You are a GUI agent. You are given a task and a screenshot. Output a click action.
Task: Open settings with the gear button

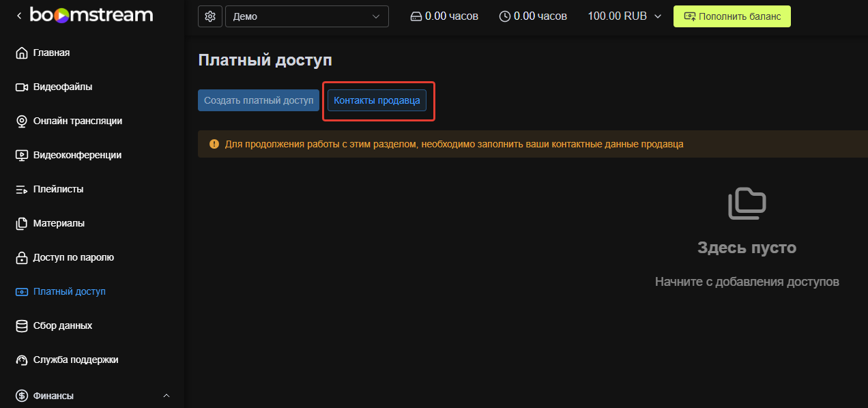click(x=210, y=16)
